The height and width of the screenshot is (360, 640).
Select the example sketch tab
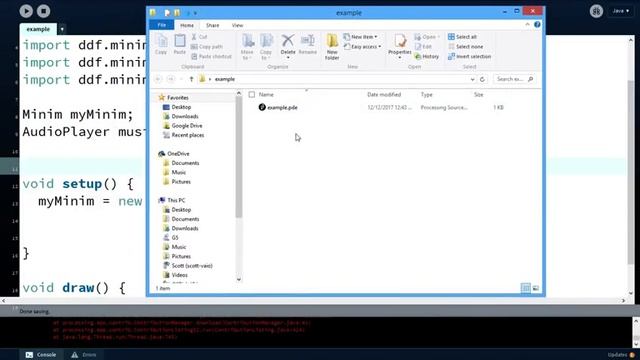point(38,29)
